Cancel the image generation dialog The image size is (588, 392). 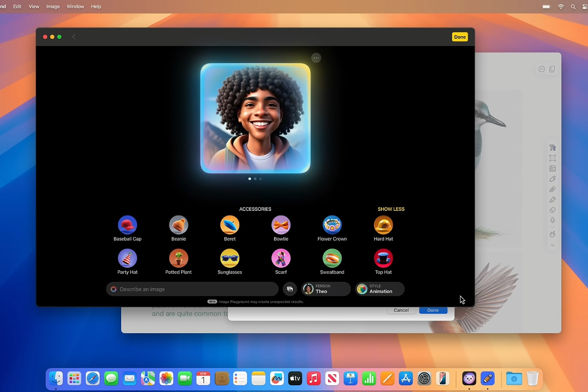(401, 310)
